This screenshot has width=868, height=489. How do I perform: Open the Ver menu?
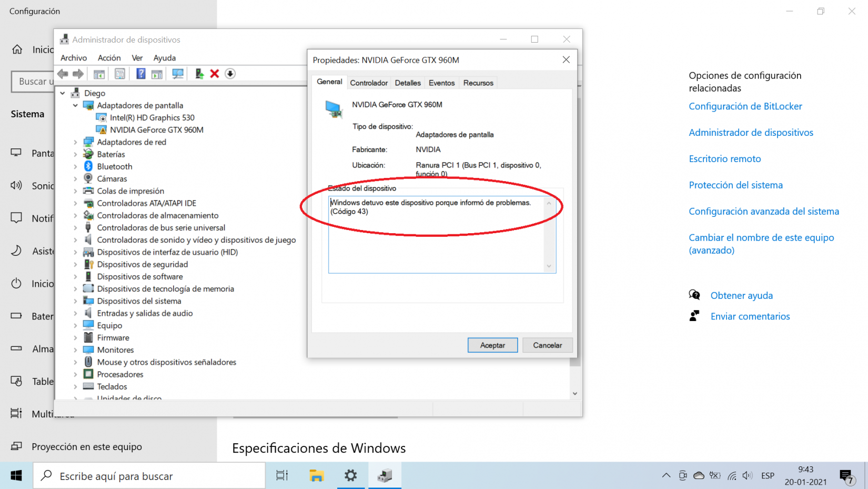coord(137,58)
